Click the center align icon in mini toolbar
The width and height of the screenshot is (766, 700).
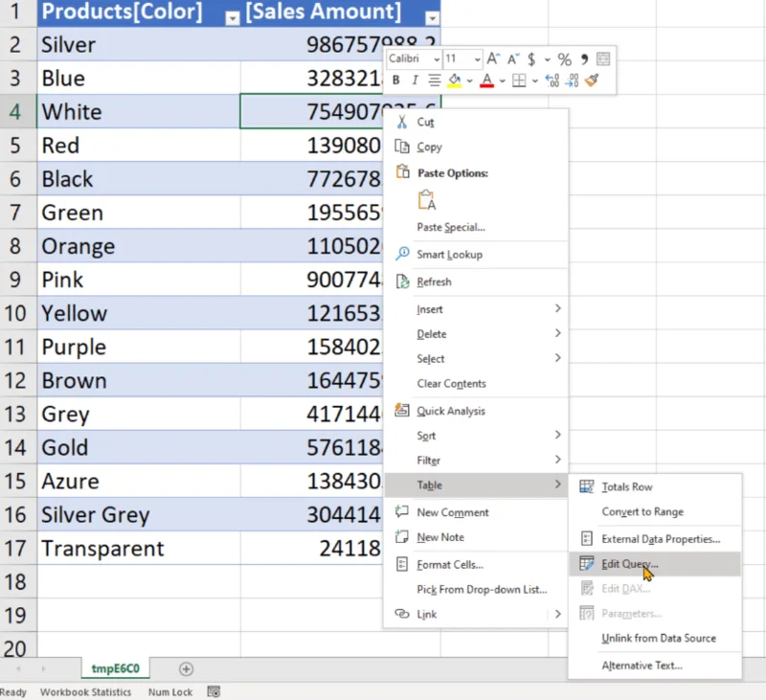click(x=435, y=80)
